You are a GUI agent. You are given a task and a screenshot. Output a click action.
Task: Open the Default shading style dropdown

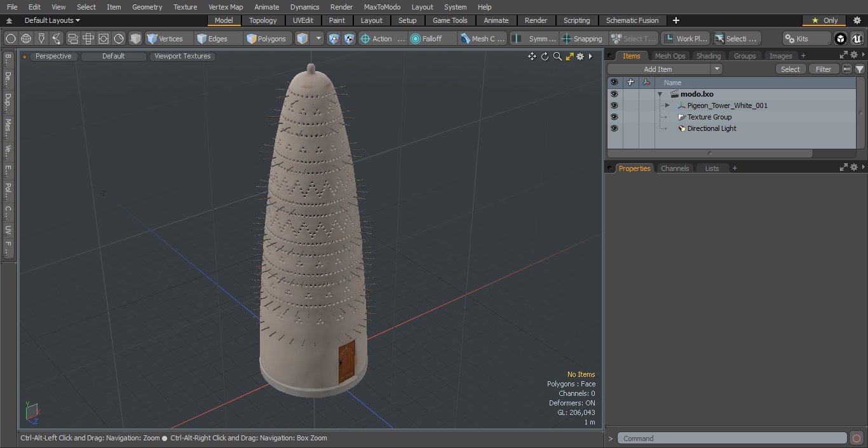[113, 56]
